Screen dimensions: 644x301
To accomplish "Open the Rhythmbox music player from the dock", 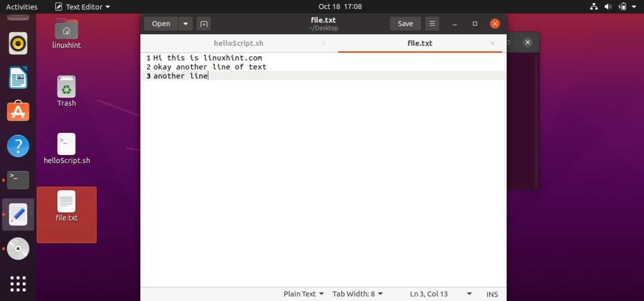I will click(x=18, y=44).
